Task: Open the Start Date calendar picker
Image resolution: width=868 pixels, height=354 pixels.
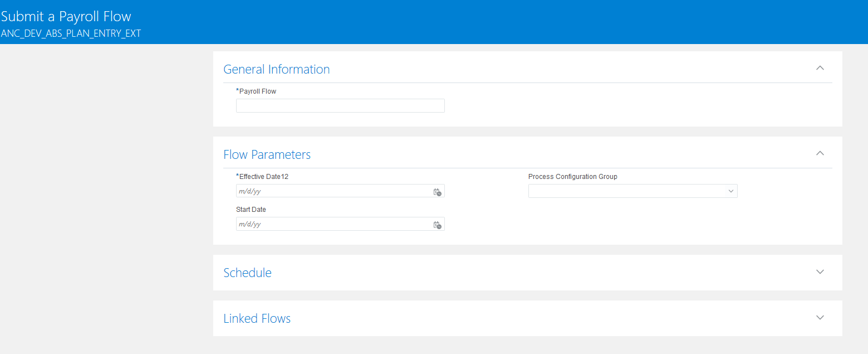Action: point(437,225)
